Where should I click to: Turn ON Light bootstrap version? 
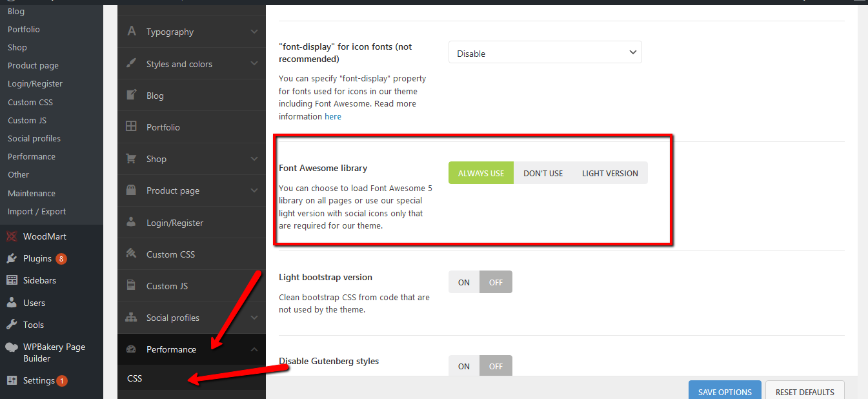coord(464,282)
